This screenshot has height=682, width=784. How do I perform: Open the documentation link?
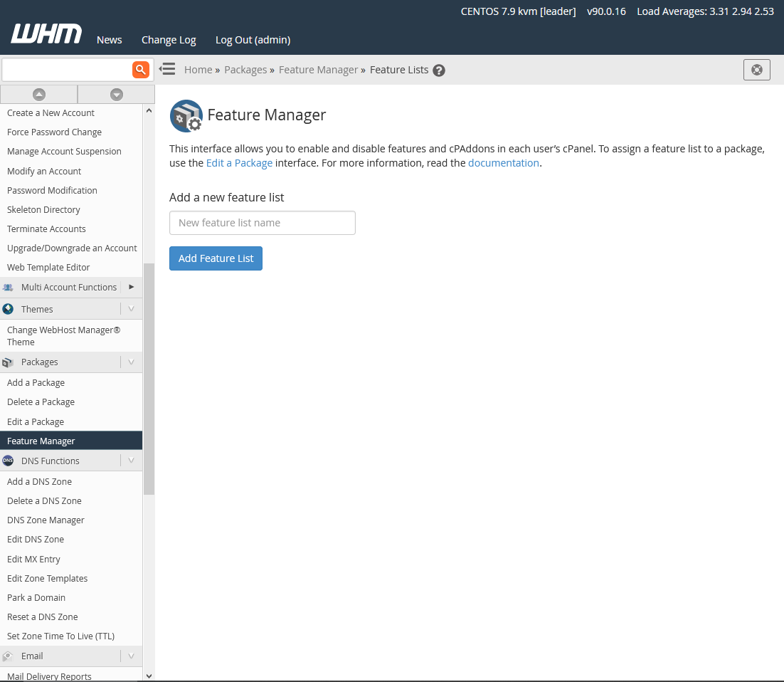tap(504, 162)
